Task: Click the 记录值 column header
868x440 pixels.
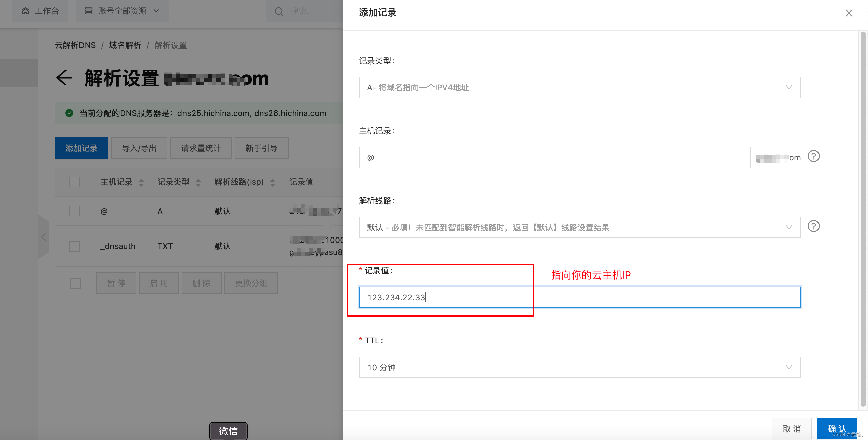Action: 301,182
